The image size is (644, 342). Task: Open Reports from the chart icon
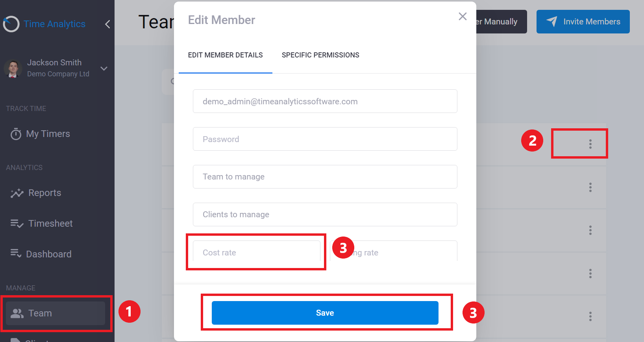[17, 193]
